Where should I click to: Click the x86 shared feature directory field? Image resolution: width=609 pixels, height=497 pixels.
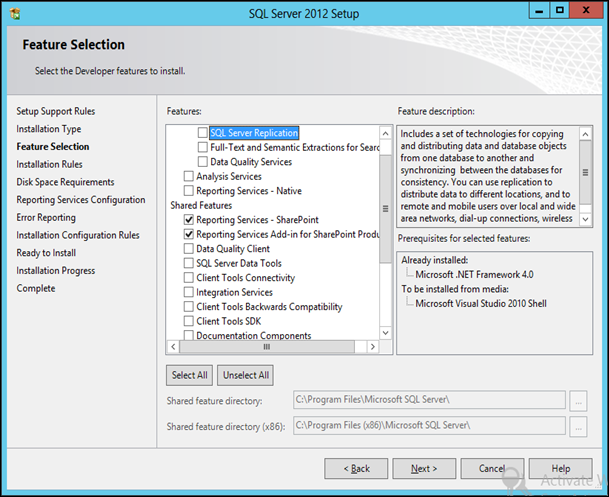[429, 426]
